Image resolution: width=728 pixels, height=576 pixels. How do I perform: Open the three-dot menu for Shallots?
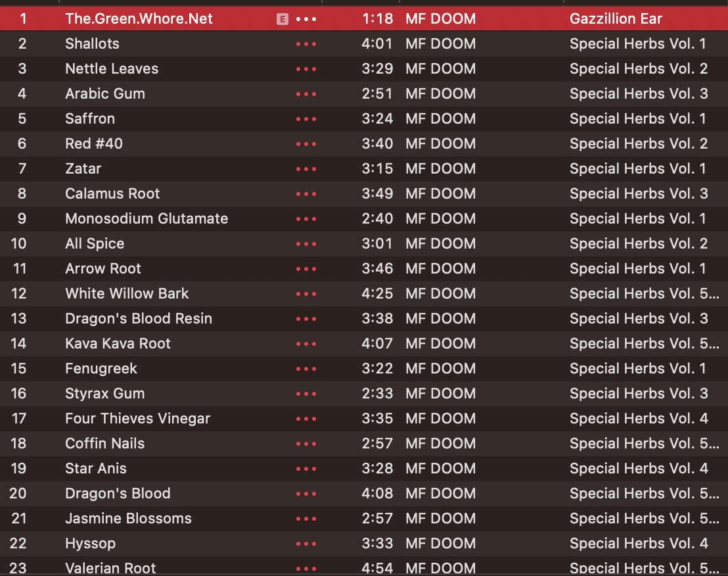(306, 44)
